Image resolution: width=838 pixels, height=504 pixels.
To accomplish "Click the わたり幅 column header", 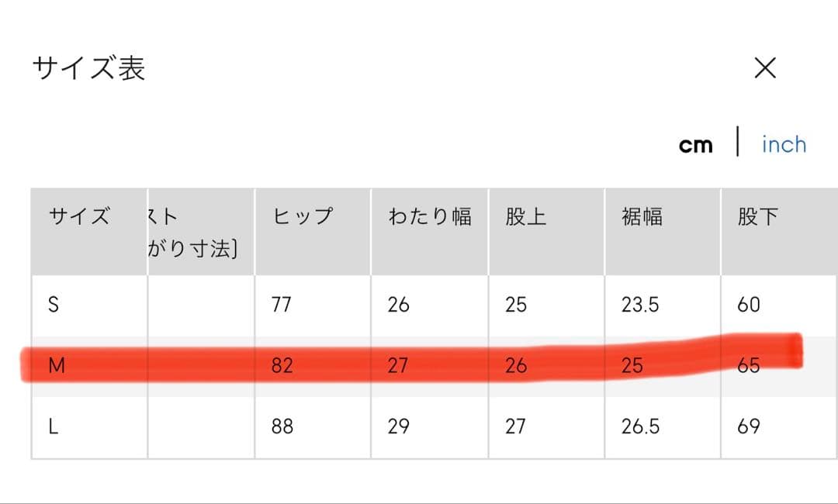I will [429, 216].
